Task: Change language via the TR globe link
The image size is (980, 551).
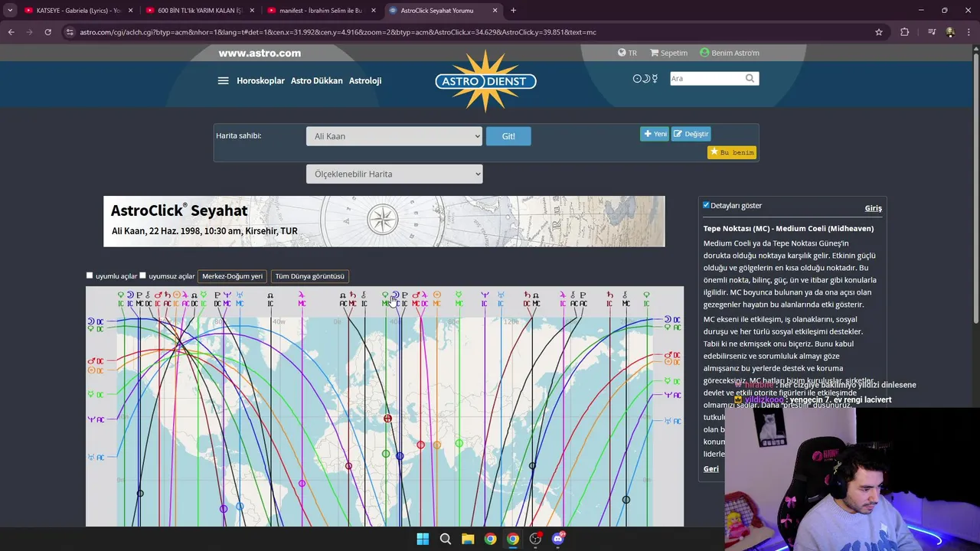Action: point(627,53)
